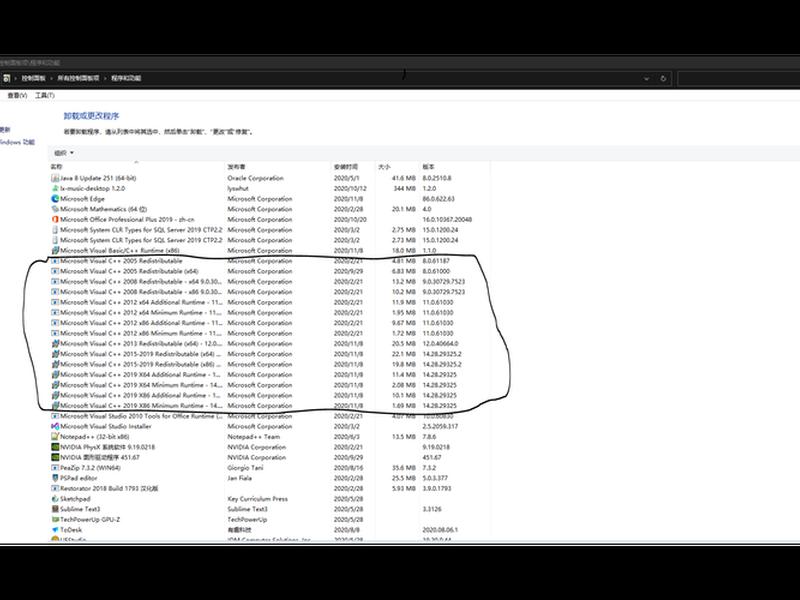This screenshot has width=800, height=600.
Task: Click the 程序和功能 breadcrumb item
Action: [x=126, y=78]
